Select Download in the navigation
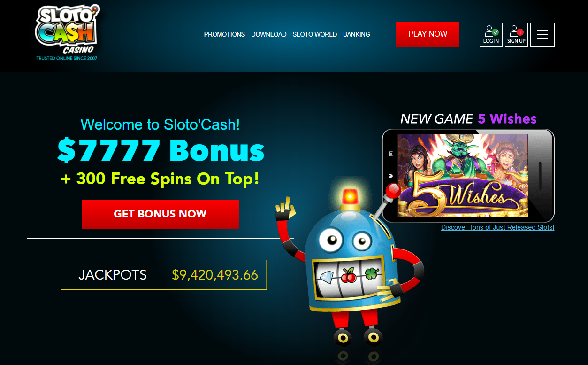The image size is (588, 365). tap(269, 34)
